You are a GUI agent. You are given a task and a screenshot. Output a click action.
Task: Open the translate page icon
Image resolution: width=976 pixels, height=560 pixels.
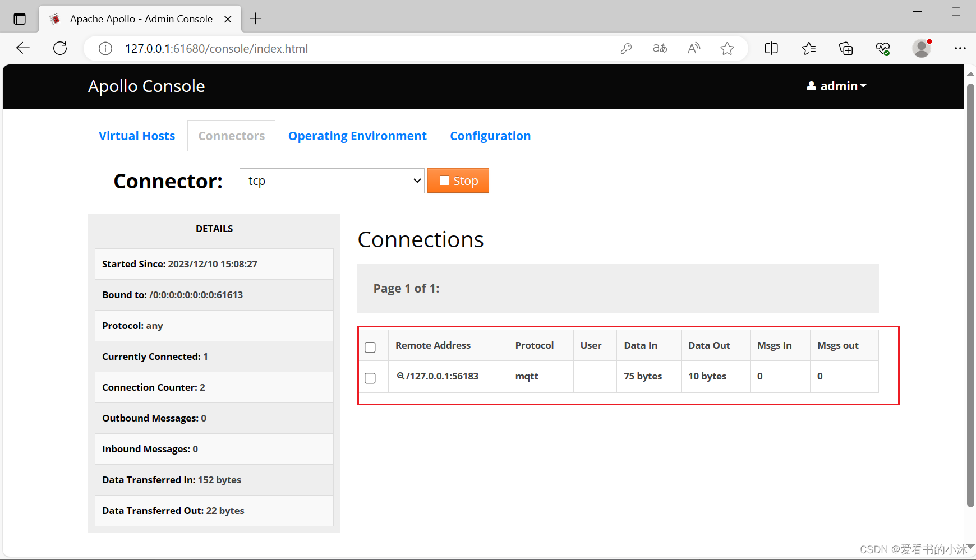pos(660,49)
